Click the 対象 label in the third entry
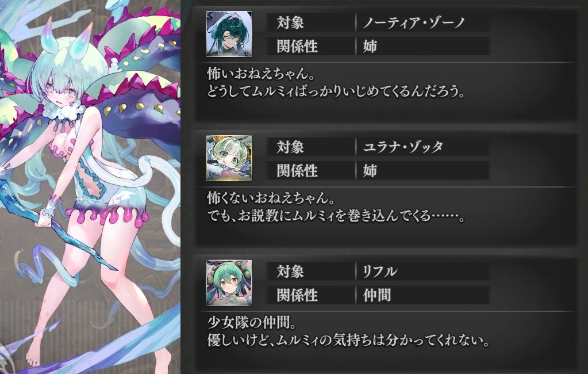The image size is (588, 374). 290,272
